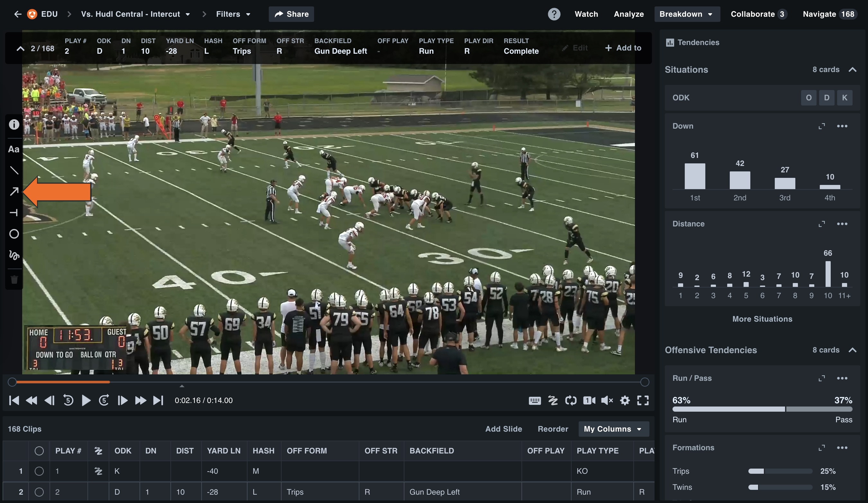Click the More Situations button

[x=762, y=319]
